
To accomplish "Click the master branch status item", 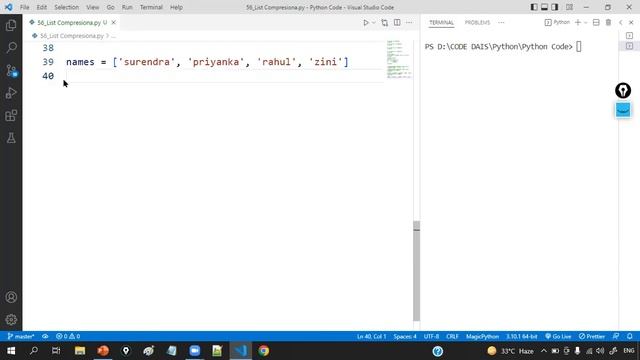I will [21, 336].
